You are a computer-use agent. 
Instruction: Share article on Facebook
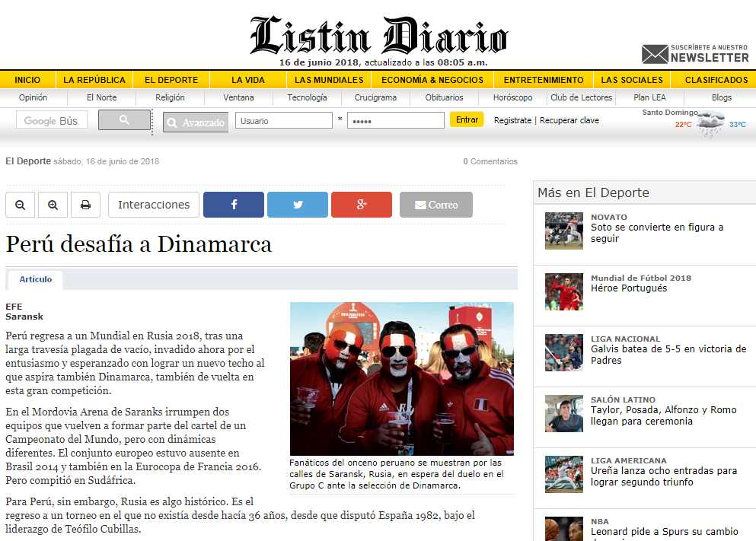point(234,205)
